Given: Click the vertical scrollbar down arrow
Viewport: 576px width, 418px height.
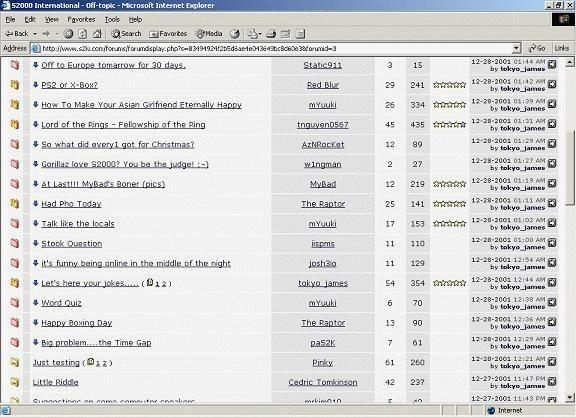Looking at the screenshot, I should pyautogui.click(x=570, y=397).
